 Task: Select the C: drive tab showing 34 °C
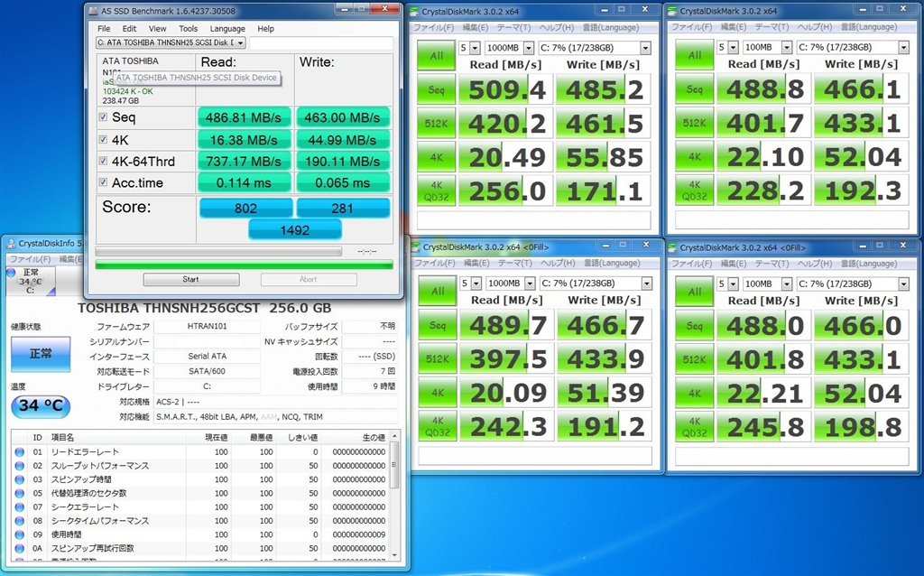click(30, 281)
